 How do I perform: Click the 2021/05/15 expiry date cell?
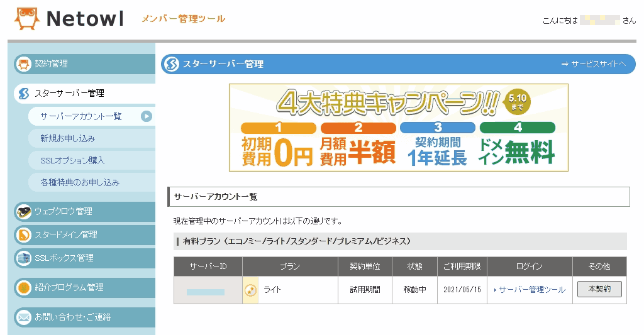tap(462, 290)
